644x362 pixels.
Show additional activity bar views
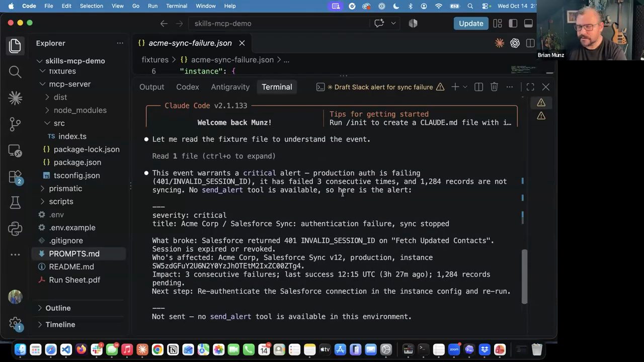15,254
